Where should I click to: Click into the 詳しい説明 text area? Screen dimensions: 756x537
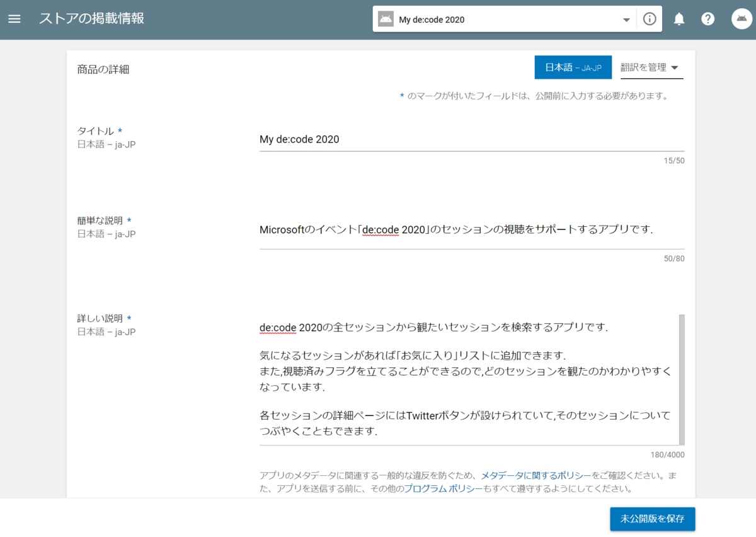tap(469, 380)
